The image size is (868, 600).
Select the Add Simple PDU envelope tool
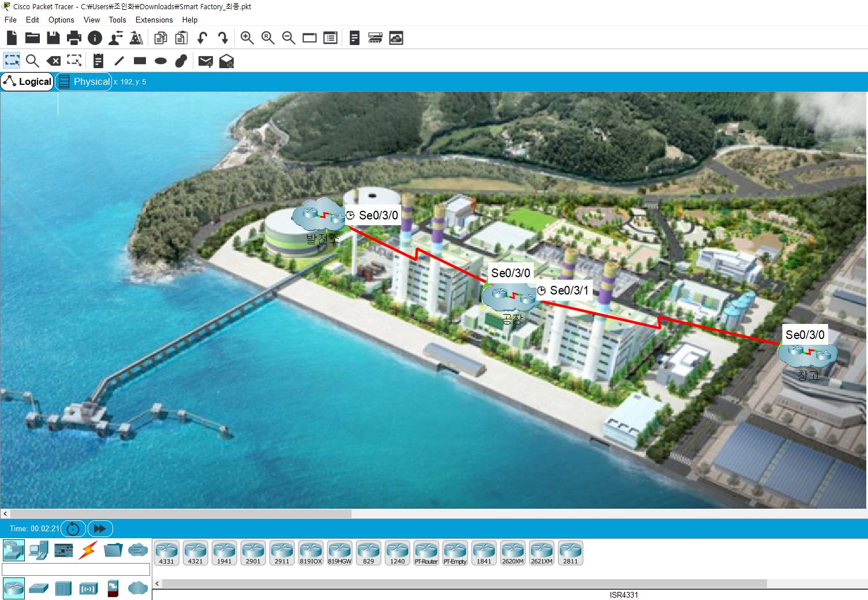pos(205,60)
